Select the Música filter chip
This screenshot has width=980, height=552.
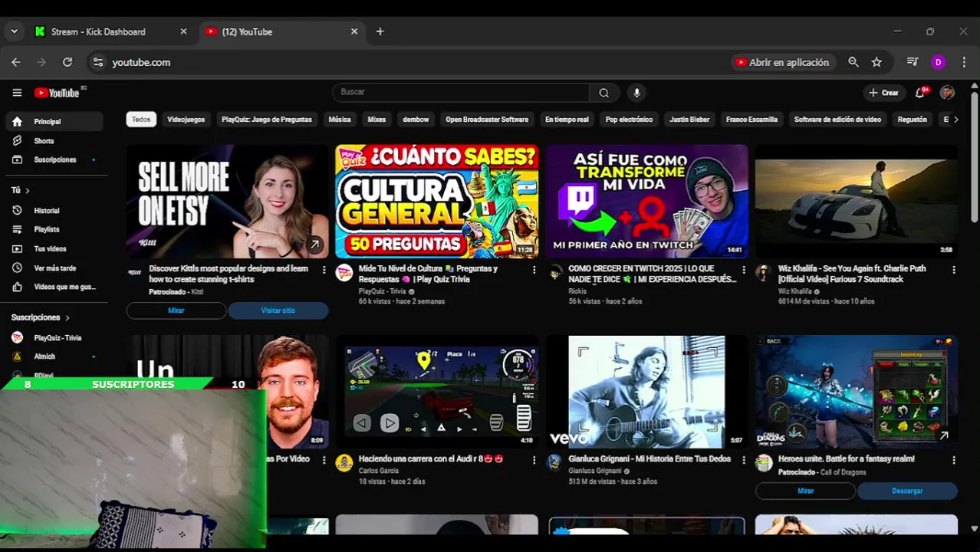340,120
